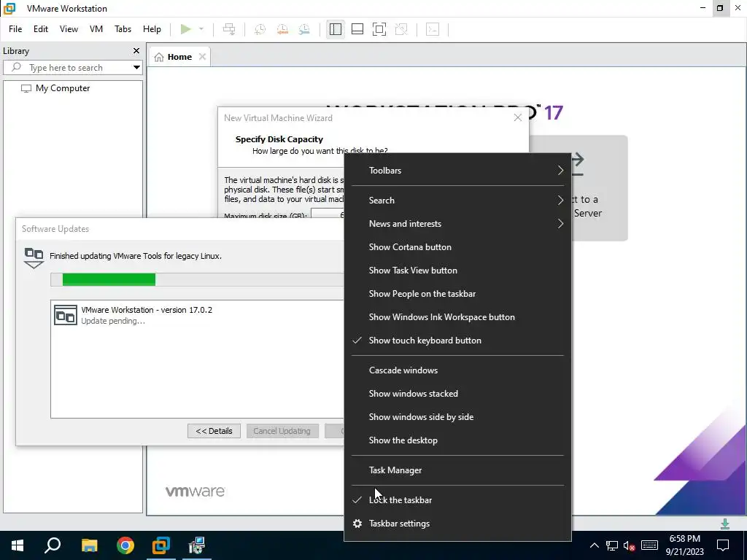Viewport: 747px width, 560px height.
Task: Open the notification center icon
Action: [x=723, y=545]
